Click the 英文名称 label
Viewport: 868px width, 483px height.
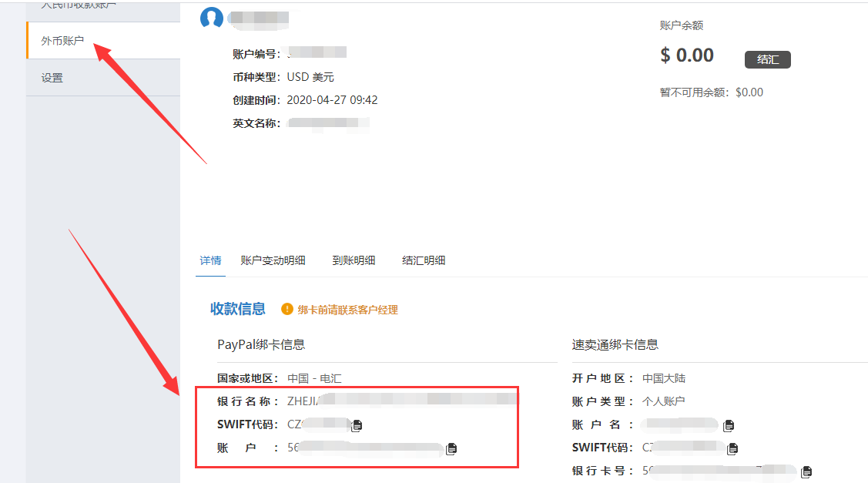click(x=256, y=123)
